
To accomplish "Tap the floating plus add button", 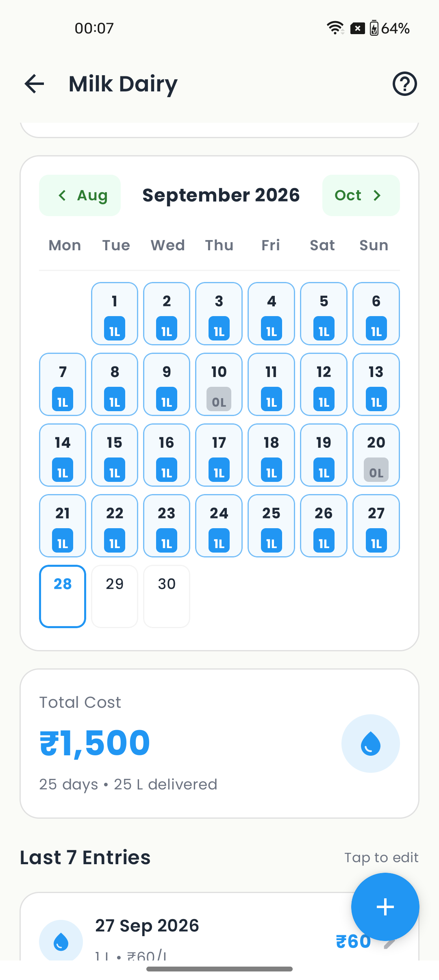I will pos(385,907).
